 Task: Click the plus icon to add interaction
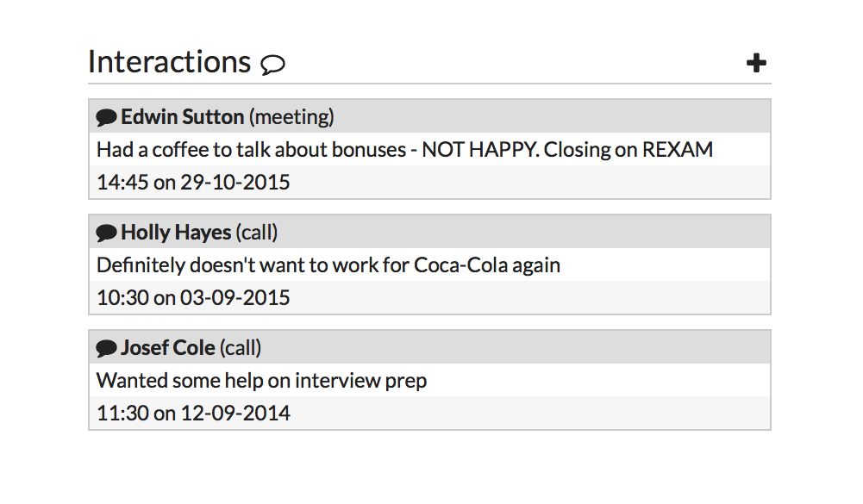point(756,63)
